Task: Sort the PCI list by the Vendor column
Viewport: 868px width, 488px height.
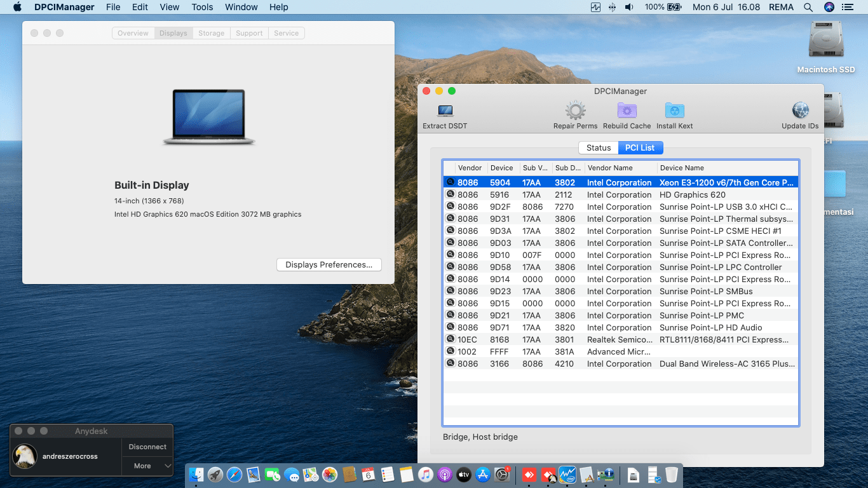Action: click(471, 168)
